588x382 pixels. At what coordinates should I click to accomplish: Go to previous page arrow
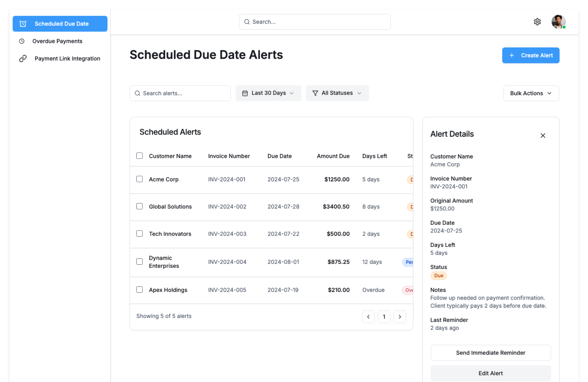point(368,317)
